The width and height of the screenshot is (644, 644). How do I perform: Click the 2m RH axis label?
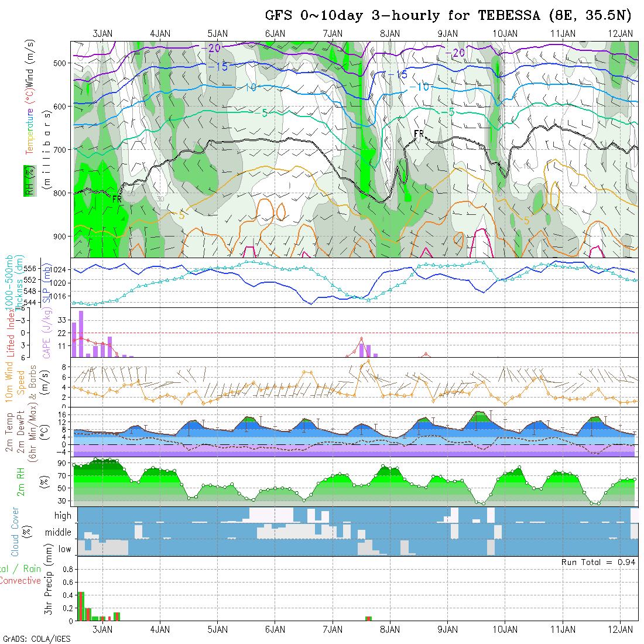pos(20,480)
